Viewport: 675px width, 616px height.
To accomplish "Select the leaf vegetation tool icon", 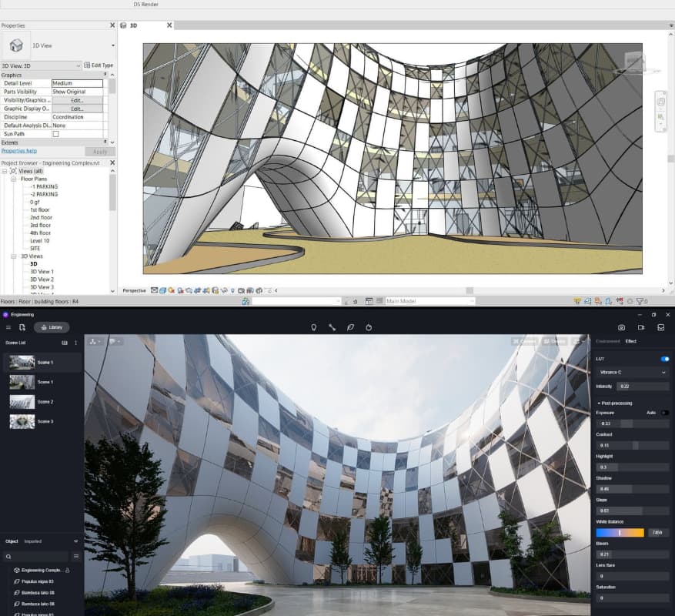I will 350,327.
